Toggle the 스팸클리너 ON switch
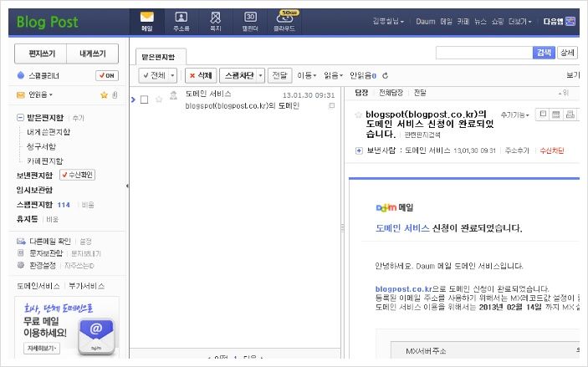Screen dimensions: 588x367 tap(107, 75)
